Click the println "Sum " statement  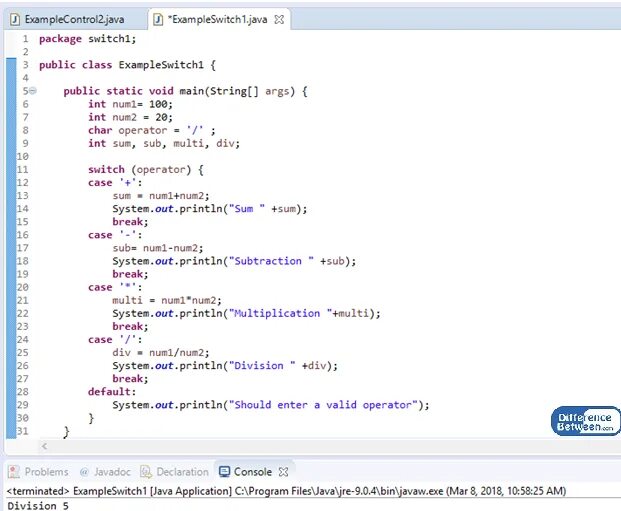(210, 209)
